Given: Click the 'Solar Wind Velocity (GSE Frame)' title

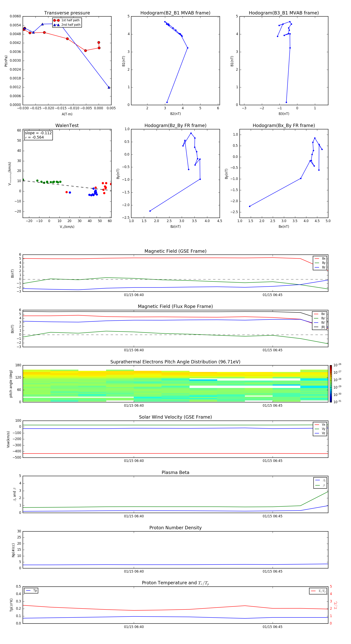Looking at the screenshot, I should (175, 417).
